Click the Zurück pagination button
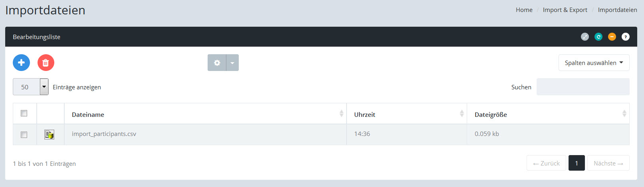The width and height of the screenshot is (644, 187). coord(546,163)
